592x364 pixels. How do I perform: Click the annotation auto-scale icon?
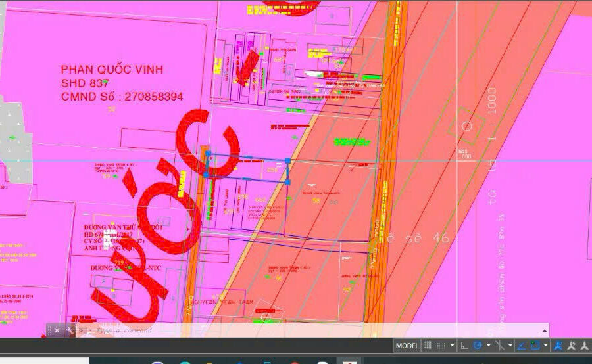point(571,346)
